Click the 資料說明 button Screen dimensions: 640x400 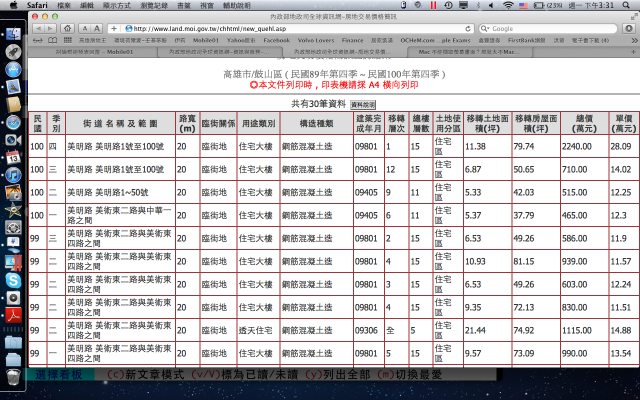[x=363, y=105]
